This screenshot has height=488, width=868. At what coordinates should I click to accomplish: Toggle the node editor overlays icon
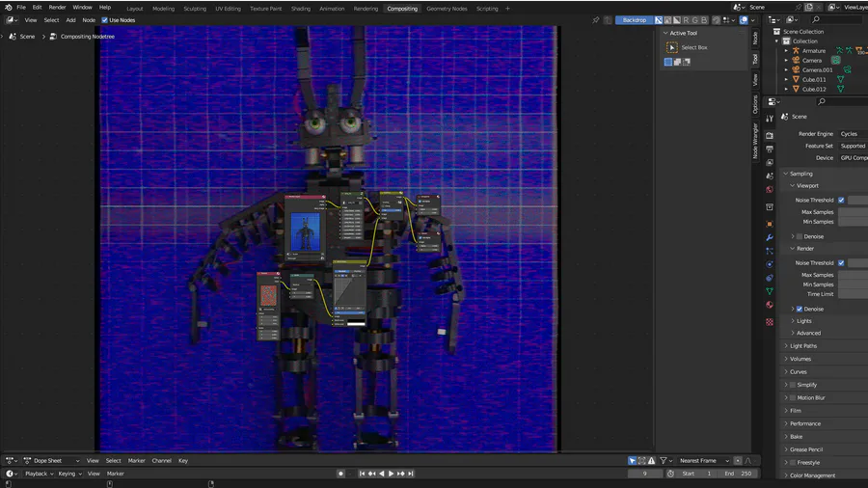(744, 20)
